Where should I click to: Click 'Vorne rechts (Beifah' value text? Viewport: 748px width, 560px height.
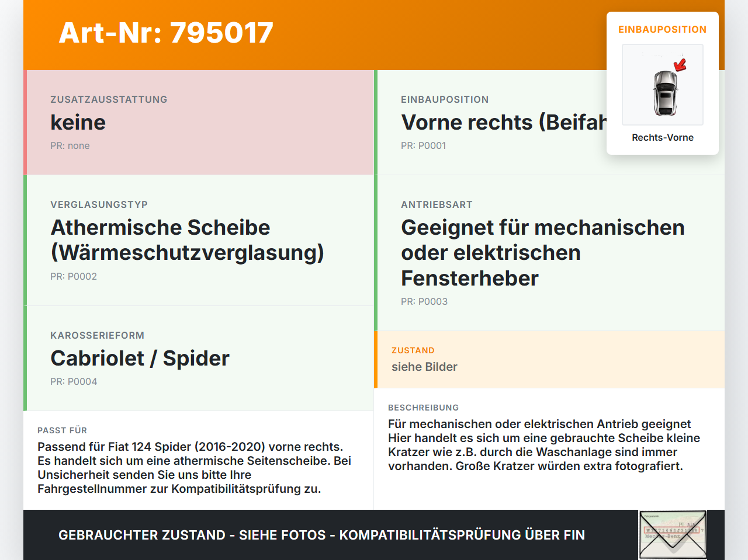504,122
